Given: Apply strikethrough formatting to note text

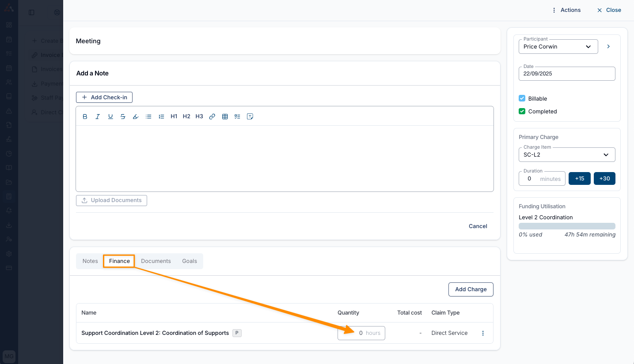Looking at the screenshot, I should tap(123, 116).
